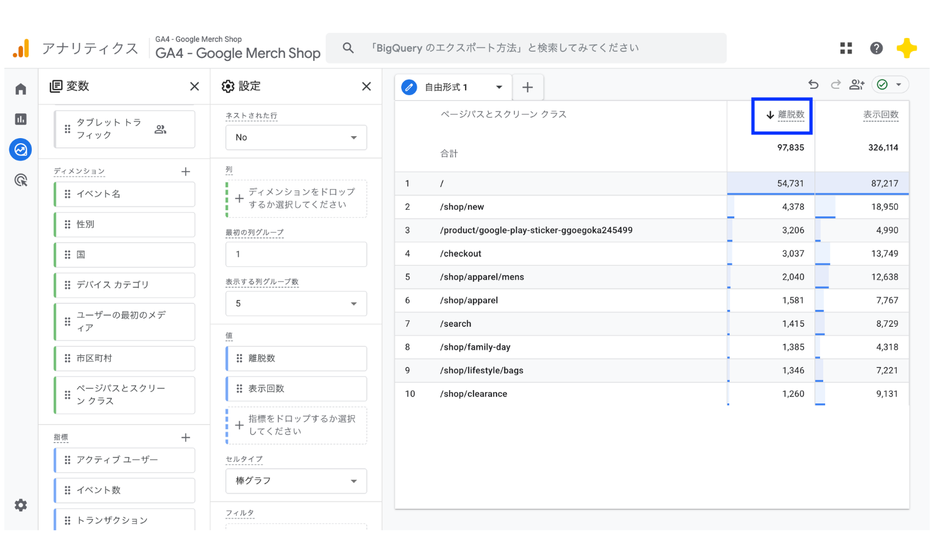This screenshot has height=560, width=934.
Task: Select the タブレット トラフィック segment
Action: (x=125, y=129)
